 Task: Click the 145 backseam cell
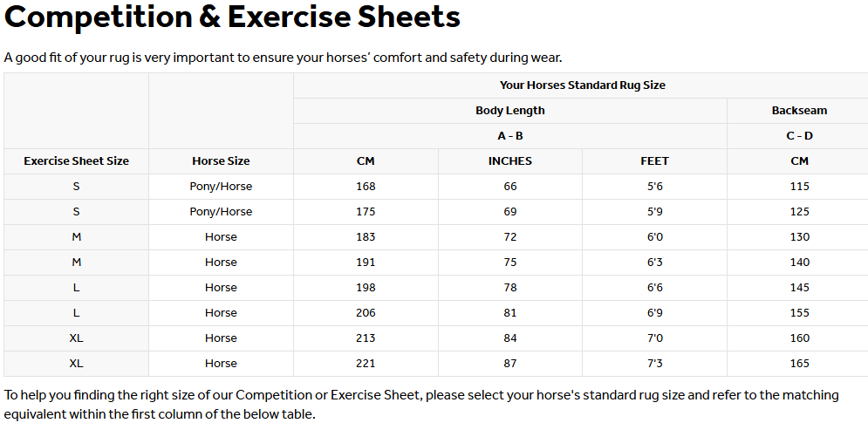point(799,288)
